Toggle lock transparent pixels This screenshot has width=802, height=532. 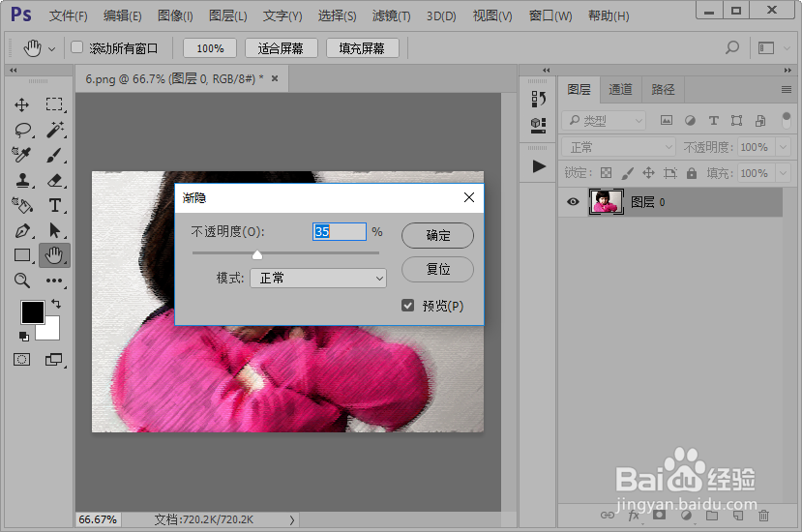pyautogui.click(x=607, y=173)
